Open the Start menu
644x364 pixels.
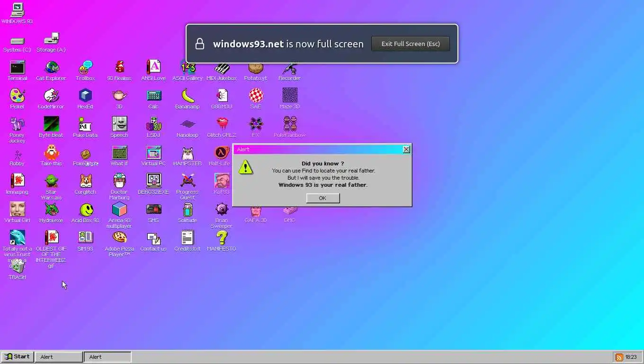17,357
